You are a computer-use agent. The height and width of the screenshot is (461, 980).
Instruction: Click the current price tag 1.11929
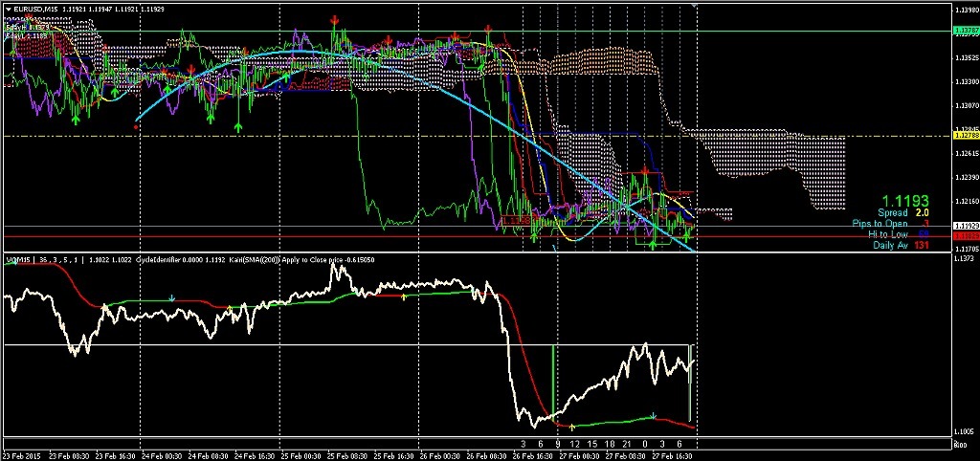pyautogui.click(x=965, y=225)
